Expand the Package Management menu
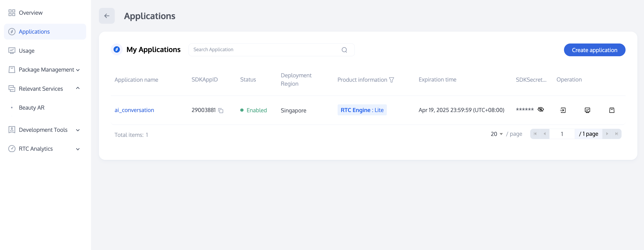644x250 pixels. click(46, 70)
